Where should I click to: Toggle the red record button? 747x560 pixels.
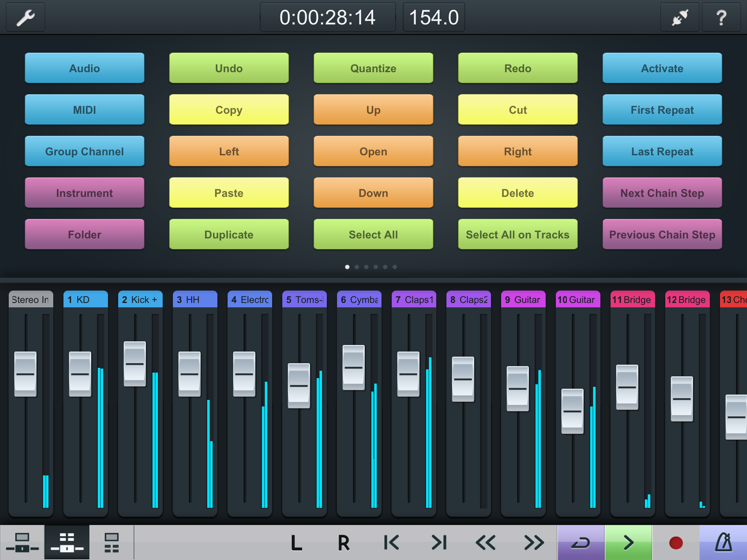click(x=676, y=543)
